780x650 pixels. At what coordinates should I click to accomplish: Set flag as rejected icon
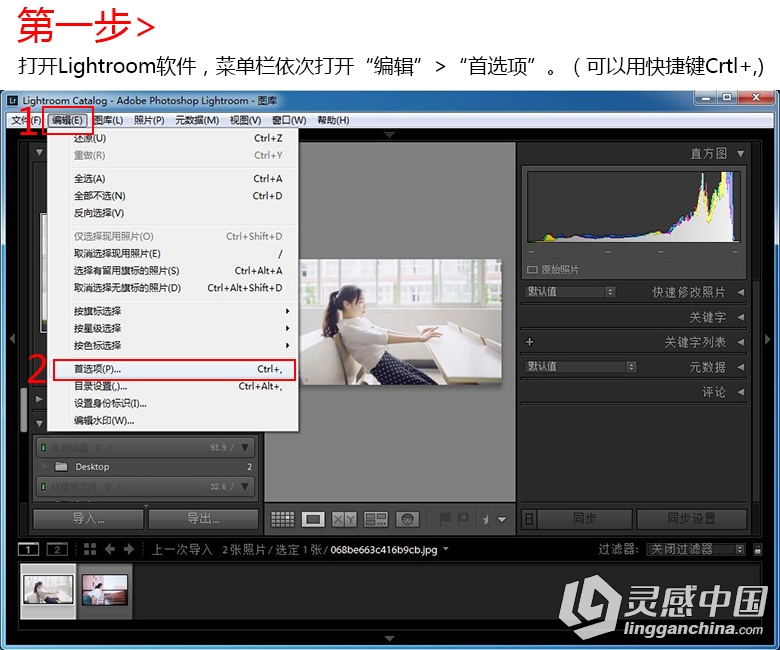463,519
